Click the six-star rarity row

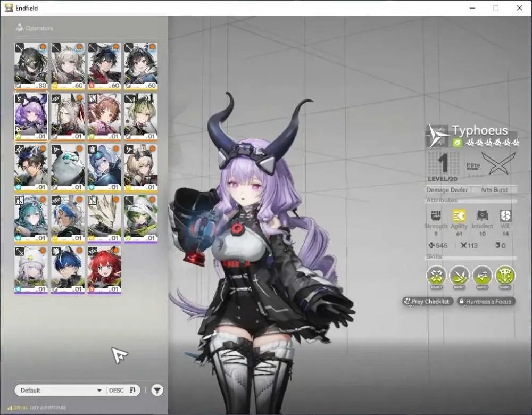click(491, 143)
